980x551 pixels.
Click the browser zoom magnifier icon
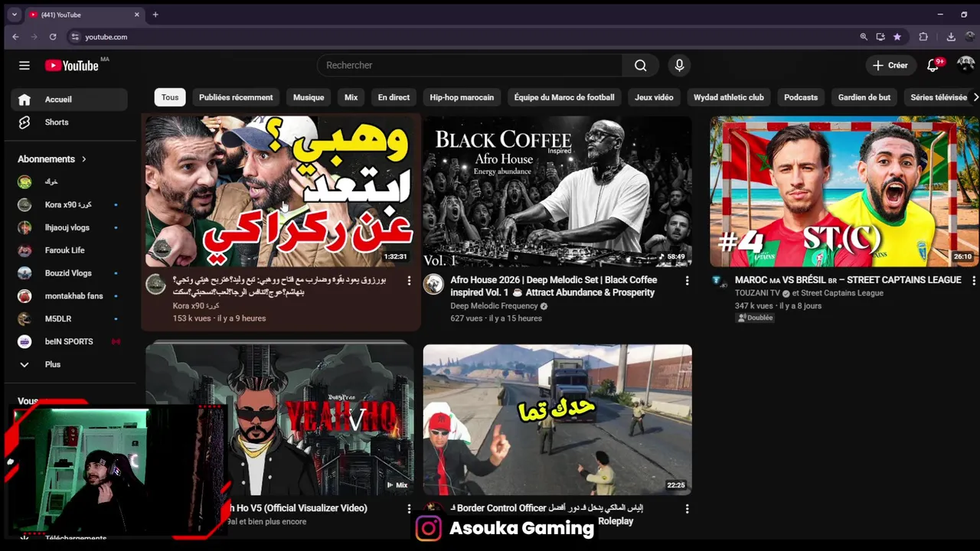click(864, 37)
